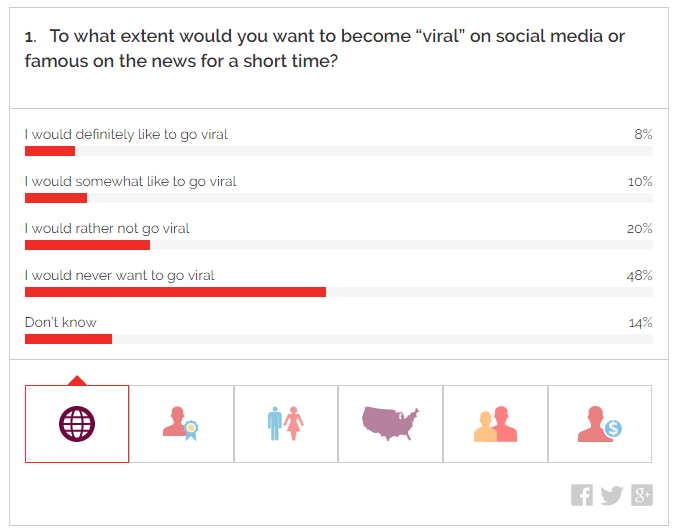Select the male and female gender icon
This screenshot has width=676, height=532.
coord(286,424)
